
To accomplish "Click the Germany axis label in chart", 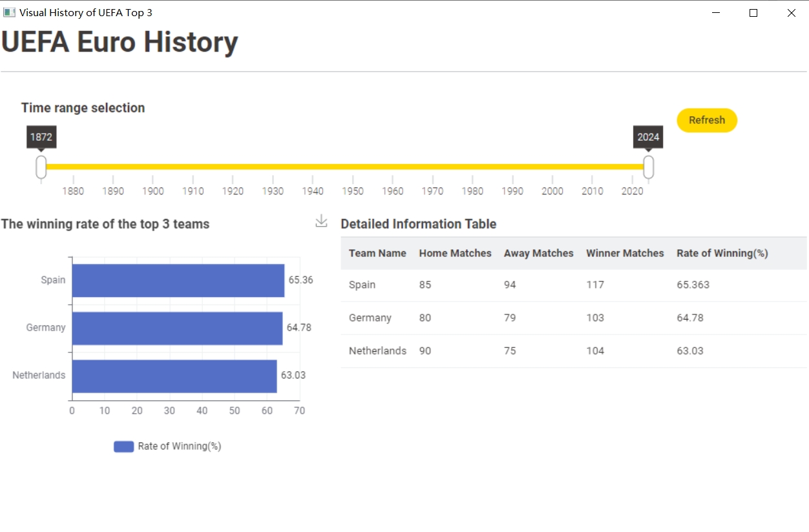I will click(46, 328).
